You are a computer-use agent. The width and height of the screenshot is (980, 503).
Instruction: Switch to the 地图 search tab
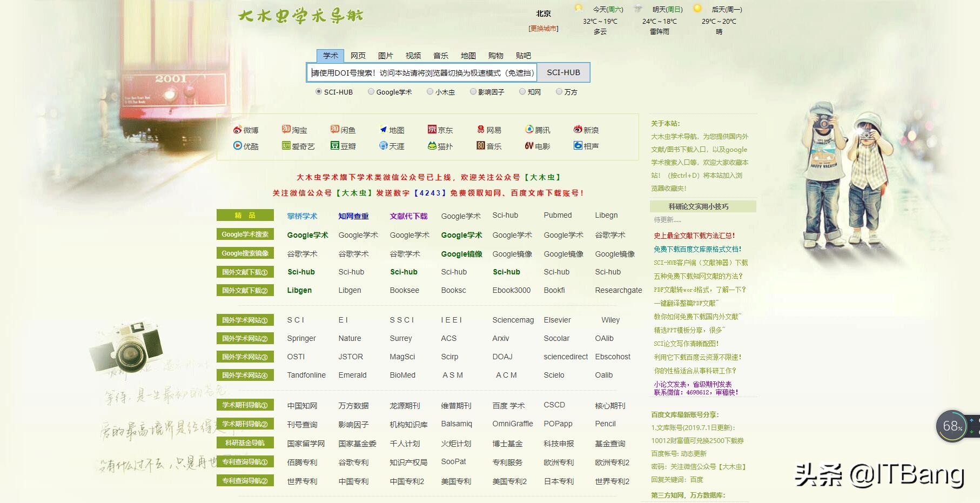468,56
